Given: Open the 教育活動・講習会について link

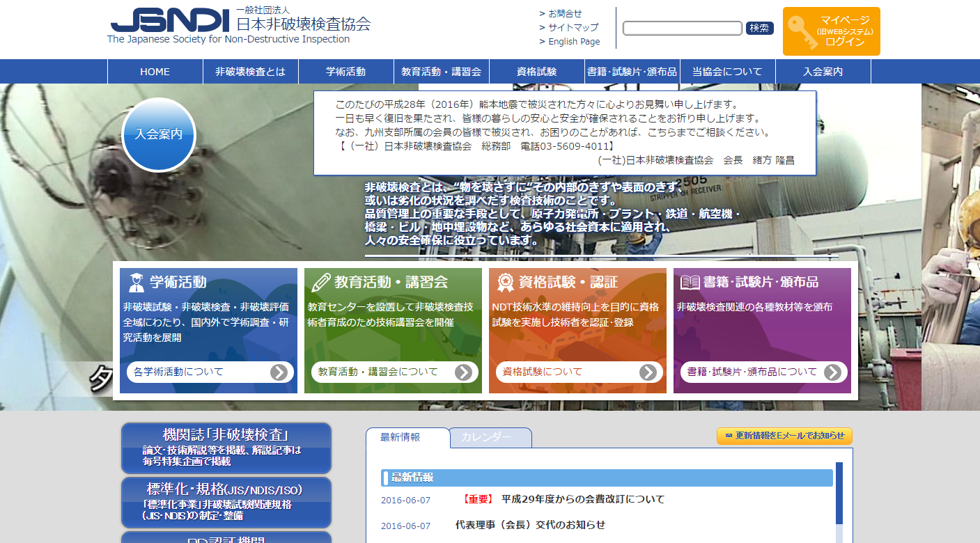Looking at the screenshot, I should click(x=394, y=372).
